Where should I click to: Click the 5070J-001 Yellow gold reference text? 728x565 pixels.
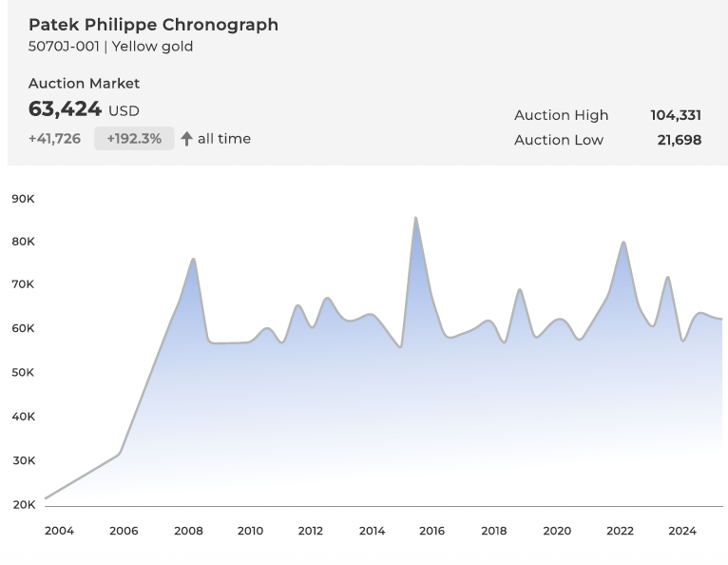click(110, 47)
